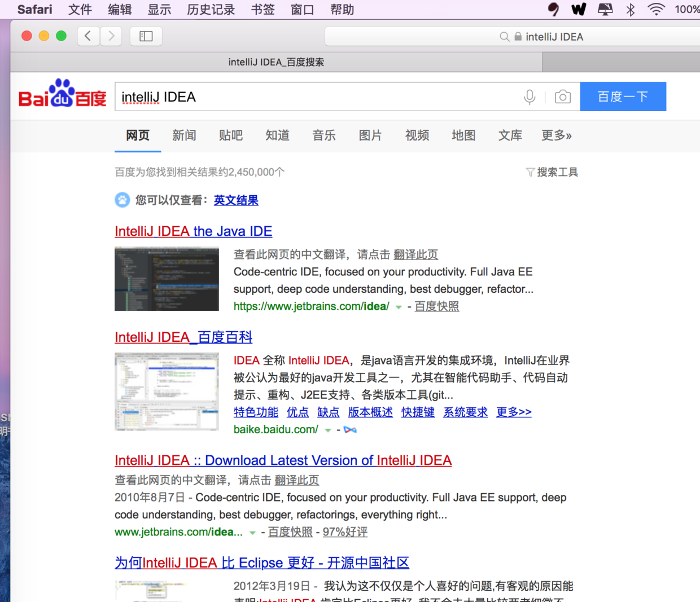The image size is (700, 602).
Task: Open image search via camera icon
Action: click(x=562, y=97)
